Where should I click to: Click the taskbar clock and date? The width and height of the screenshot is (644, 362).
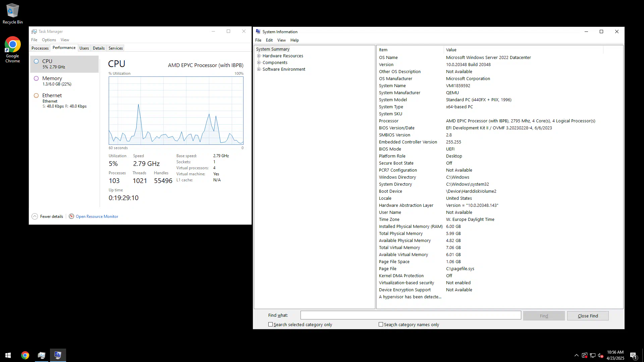click(x=615, y=355)
